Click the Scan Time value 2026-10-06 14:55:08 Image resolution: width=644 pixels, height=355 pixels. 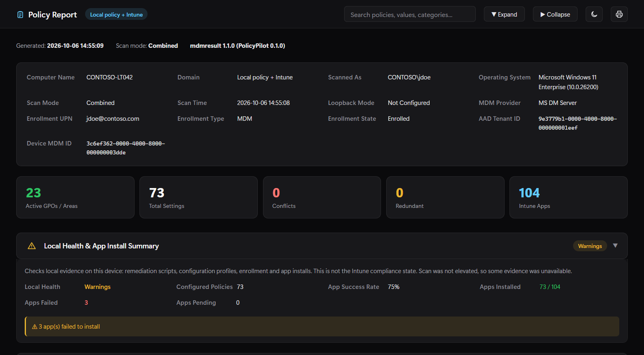click(x=263, y=103)
